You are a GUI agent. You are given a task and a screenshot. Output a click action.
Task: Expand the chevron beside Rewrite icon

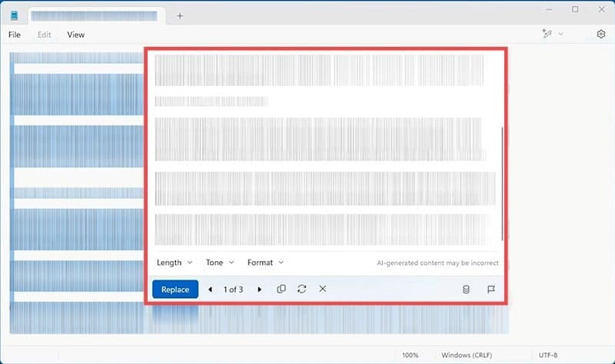(x=561, y=34)
